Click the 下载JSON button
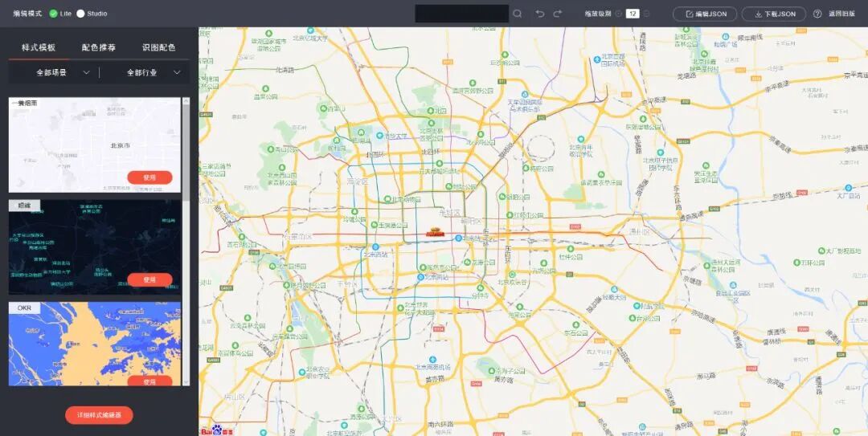The width and height of the screenshot is (868, 436). (774, 14)
